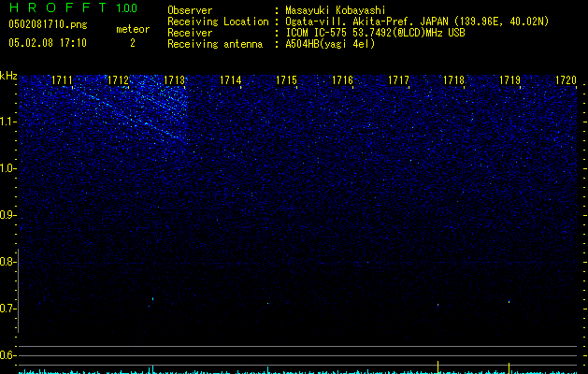Click the 0.9 kHz frequency axis label

coord(7,215)
